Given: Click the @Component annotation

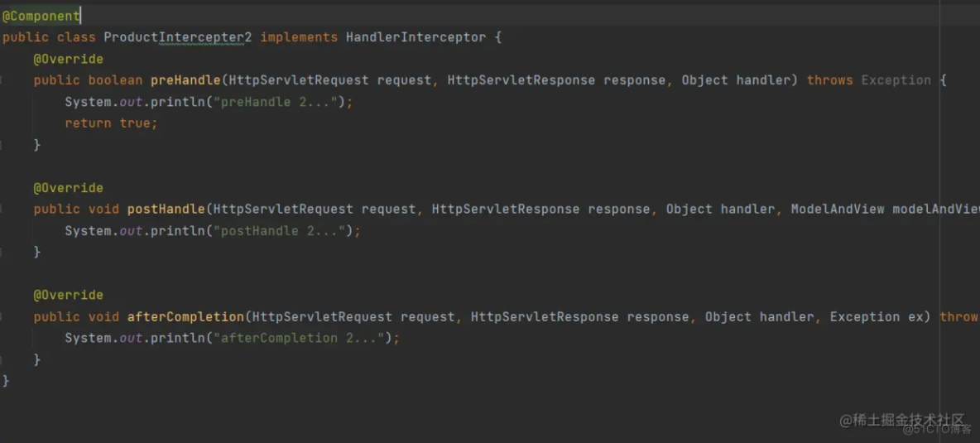Looking at the screenshot, I should tap(41, 16).
